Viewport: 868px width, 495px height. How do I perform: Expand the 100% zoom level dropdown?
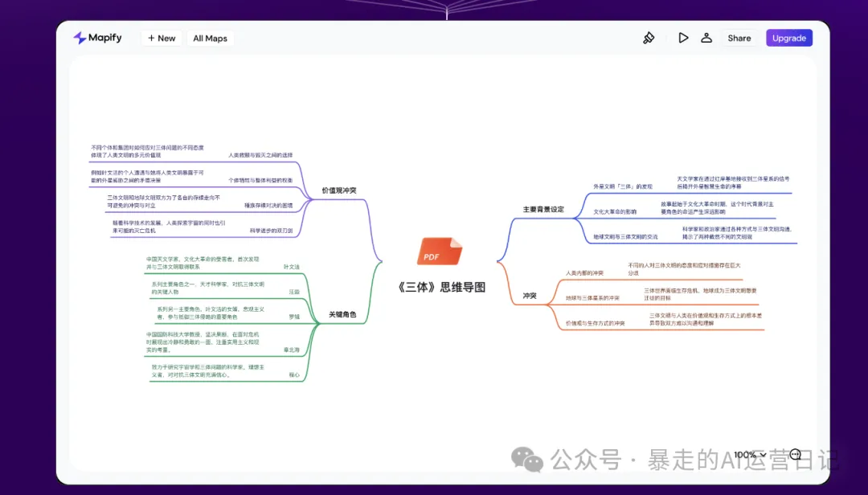750,455
